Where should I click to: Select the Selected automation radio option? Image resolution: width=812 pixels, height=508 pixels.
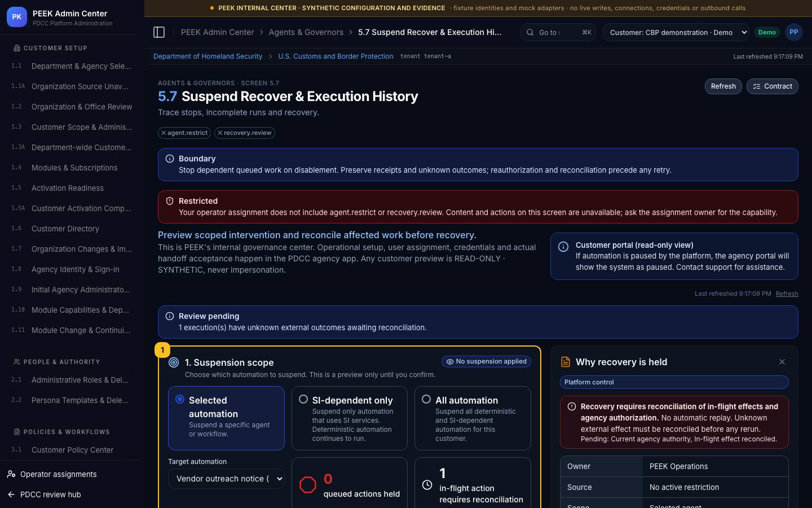[x=180, y=399]
